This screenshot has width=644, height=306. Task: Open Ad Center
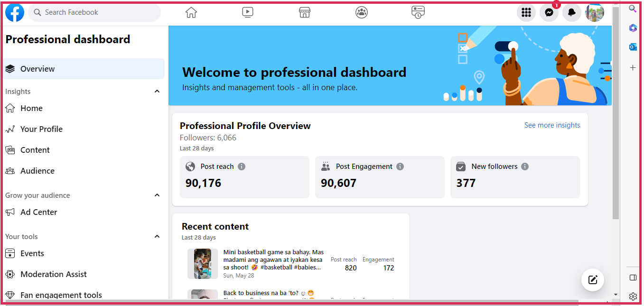(x=84, y=212)
